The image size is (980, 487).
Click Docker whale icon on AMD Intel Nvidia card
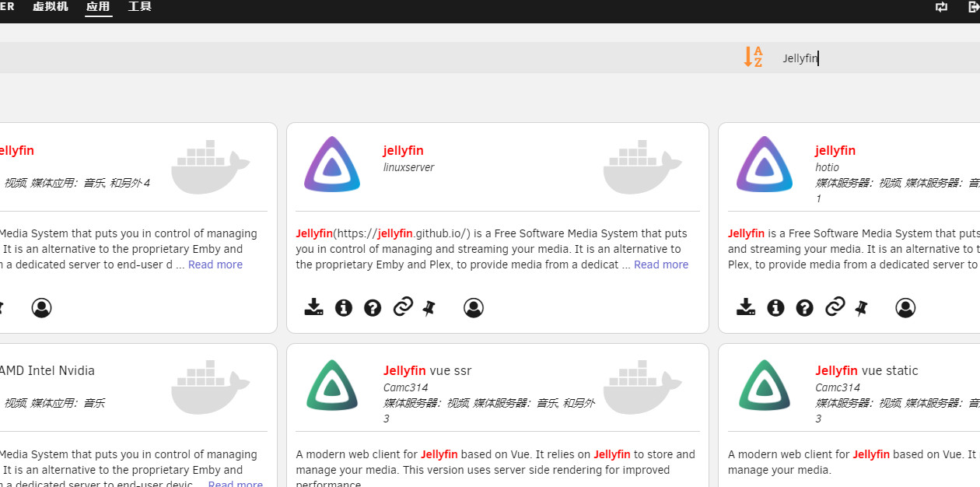click(211, 387)
